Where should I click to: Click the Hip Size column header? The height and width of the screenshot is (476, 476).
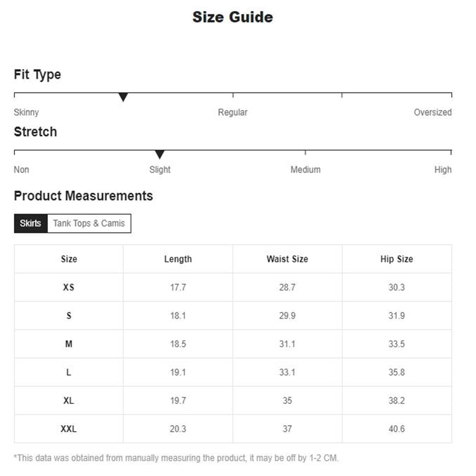(x=397, y=259)
